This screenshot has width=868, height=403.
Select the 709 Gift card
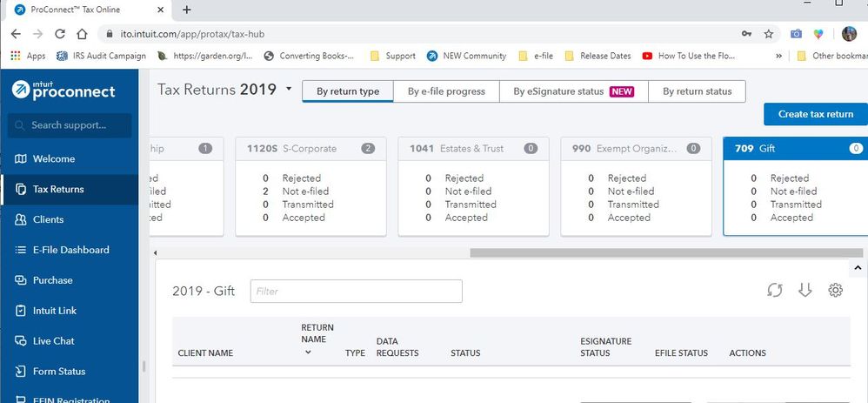(x=796, y=187)
